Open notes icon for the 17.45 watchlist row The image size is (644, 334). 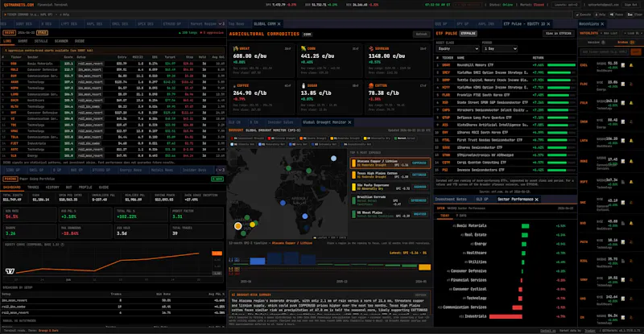click(x=623, y=162)
